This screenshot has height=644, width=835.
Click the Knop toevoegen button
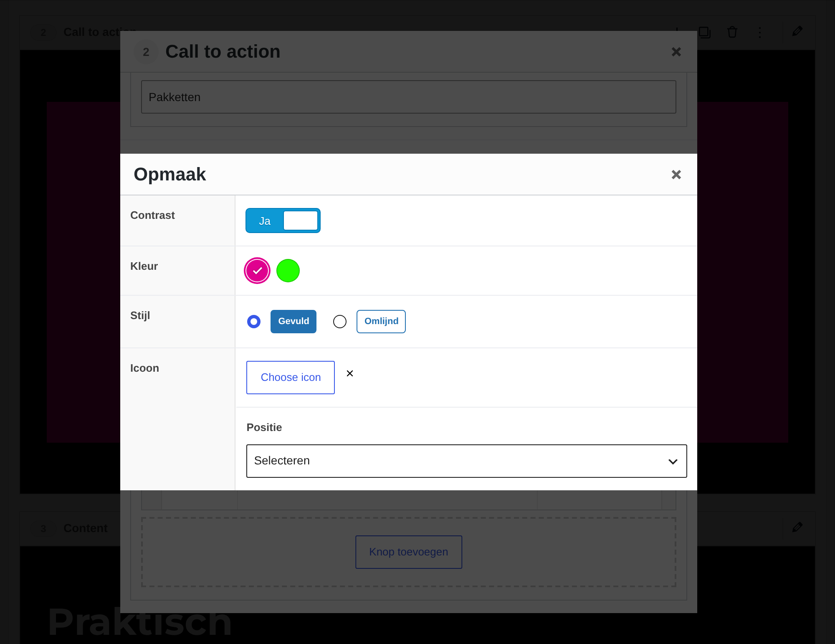(409, 552)
